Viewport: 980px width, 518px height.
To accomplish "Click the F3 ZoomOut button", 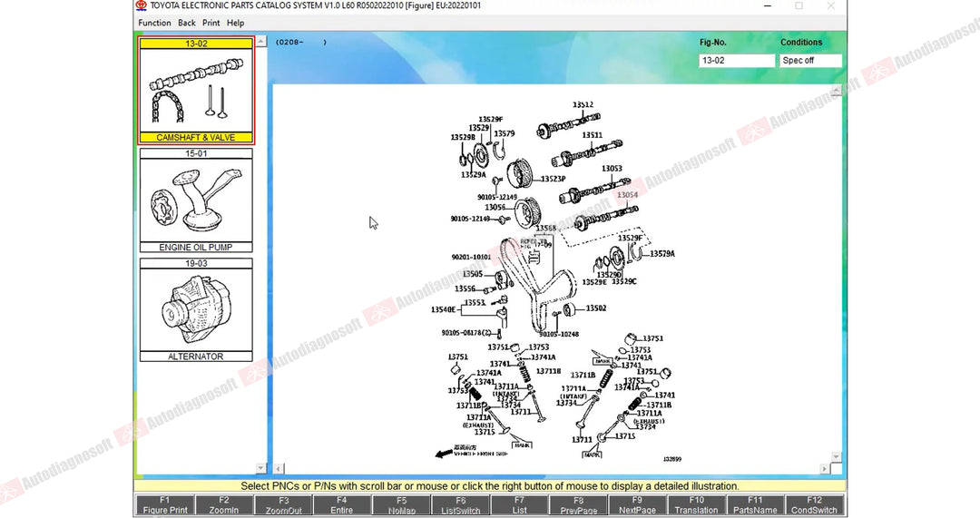I will coord(283,505).
